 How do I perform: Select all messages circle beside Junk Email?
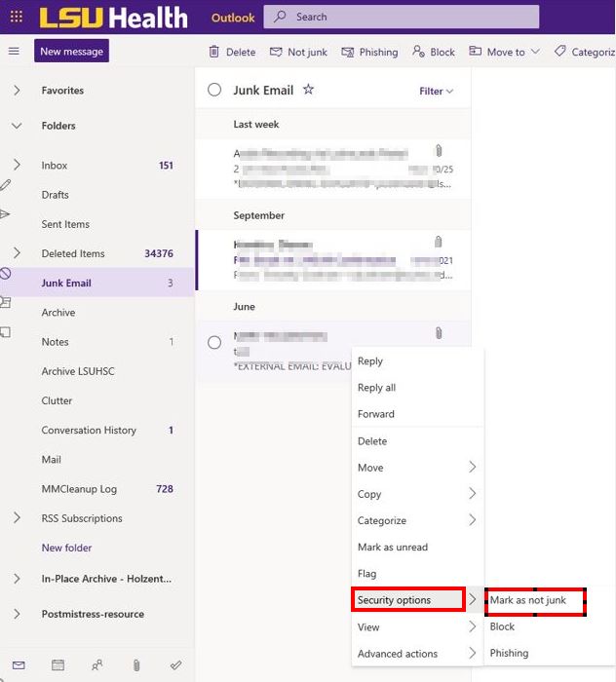[x=214, y=91]
